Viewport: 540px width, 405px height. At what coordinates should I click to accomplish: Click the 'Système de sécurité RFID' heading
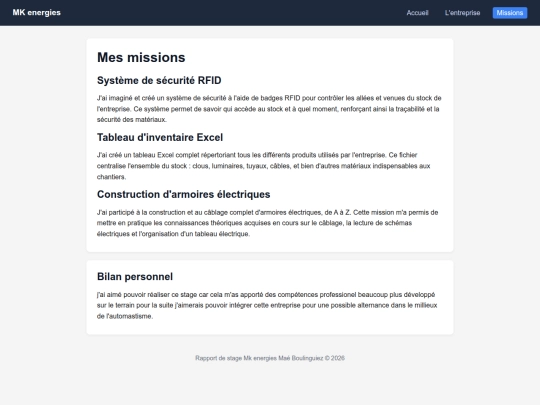pos(159,80)
